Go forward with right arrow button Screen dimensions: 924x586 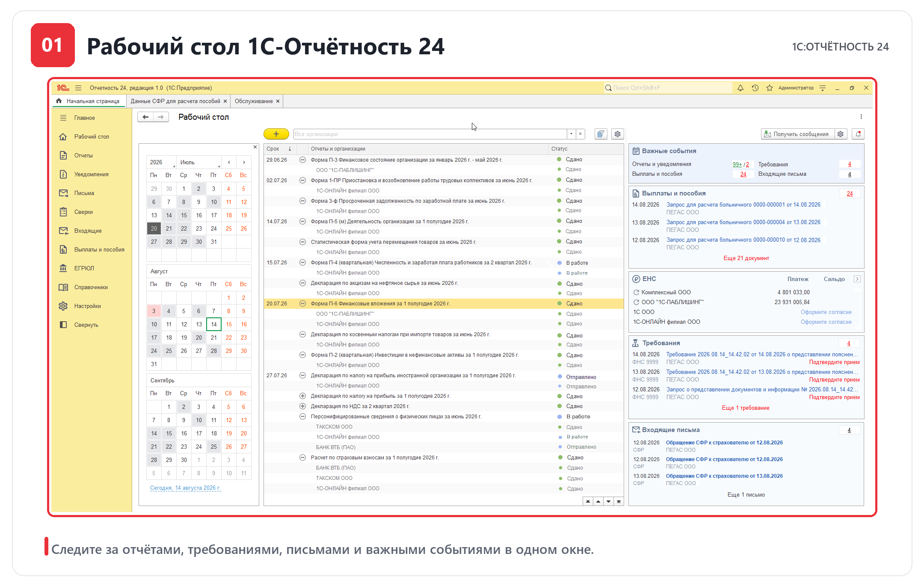161,117
